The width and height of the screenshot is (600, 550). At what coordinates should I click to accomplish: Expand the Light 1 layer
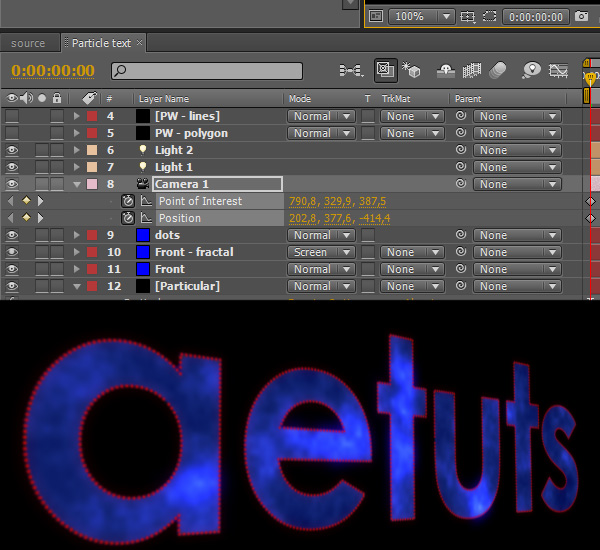coord(77,167)
